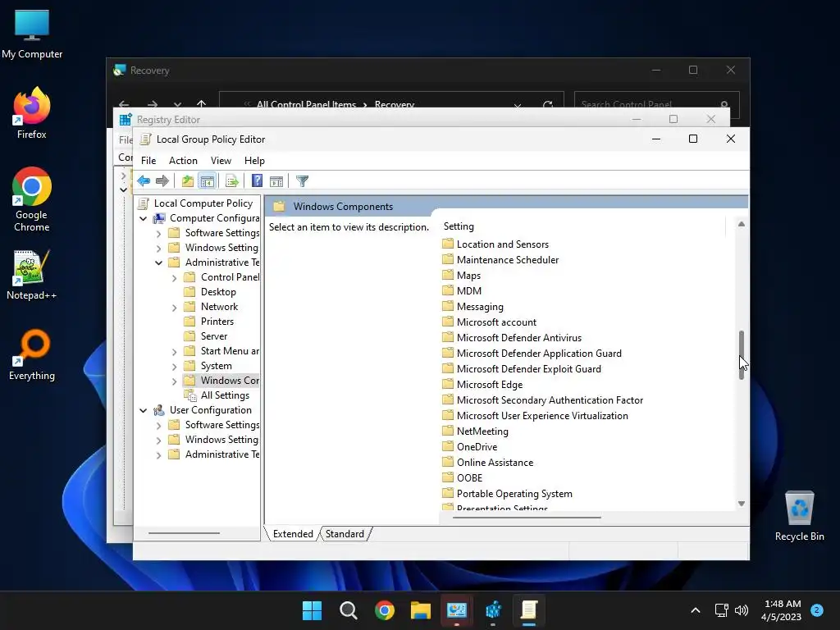The image size is (840, 630).
Task: Go back with the blue Back arrow
Action: pyautogui.click(x=144, y=181)
